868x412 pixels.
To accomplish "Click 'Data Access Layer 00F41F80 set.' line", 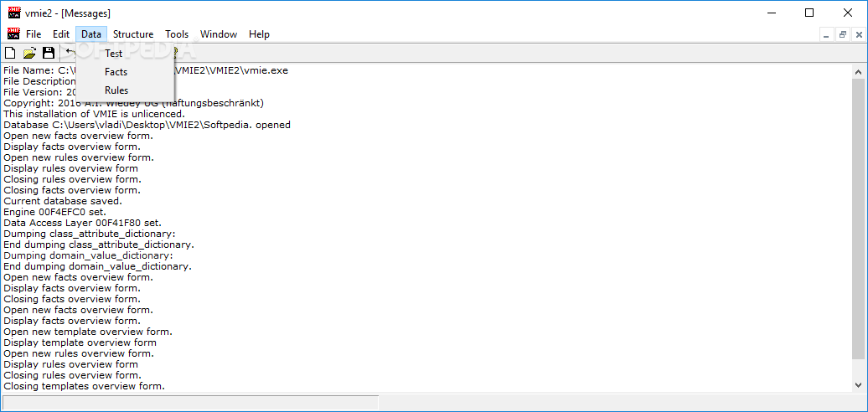I will [82, 223].
